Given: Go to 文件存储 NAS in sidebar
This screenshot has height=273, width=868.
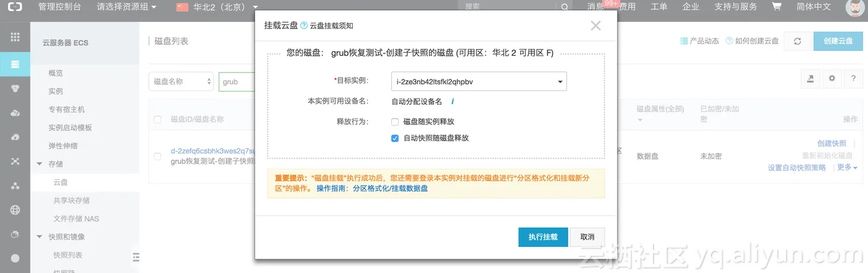Looking at the screenshot, I should tap(76, 219).
